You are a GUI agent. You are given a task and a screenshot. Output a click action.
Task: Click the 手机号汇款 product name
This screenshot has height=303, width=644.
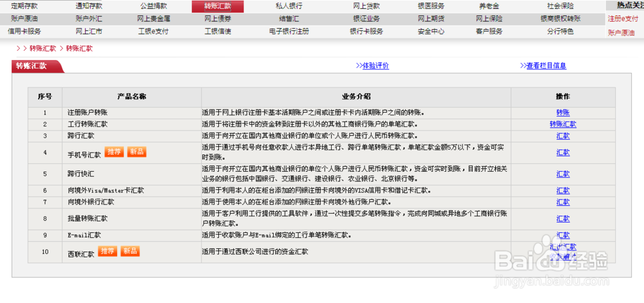point(84,155)
